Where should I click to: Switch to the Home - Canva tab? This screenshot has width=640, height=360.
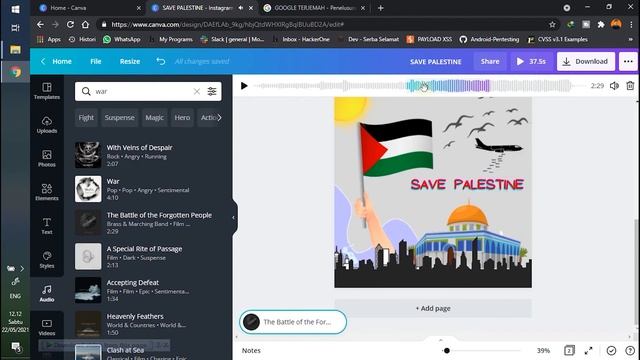click(x=87, y=8)
